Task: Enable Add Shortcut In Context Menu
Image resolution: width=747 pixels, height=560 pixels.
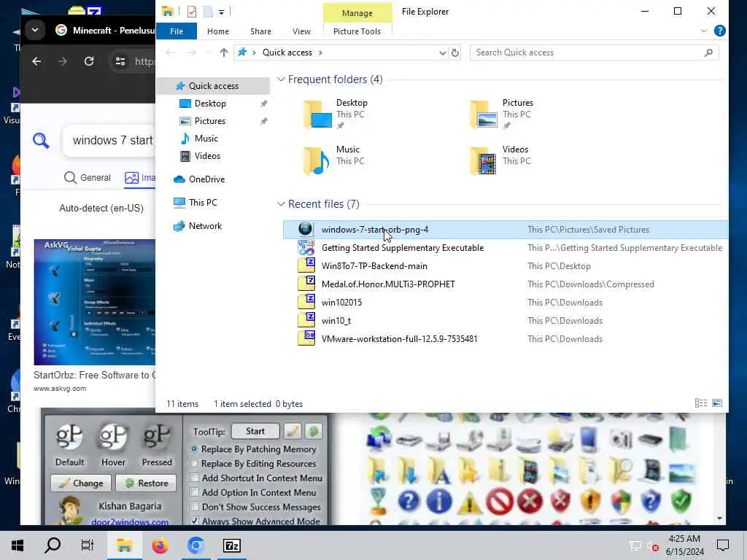Action: 194,478
